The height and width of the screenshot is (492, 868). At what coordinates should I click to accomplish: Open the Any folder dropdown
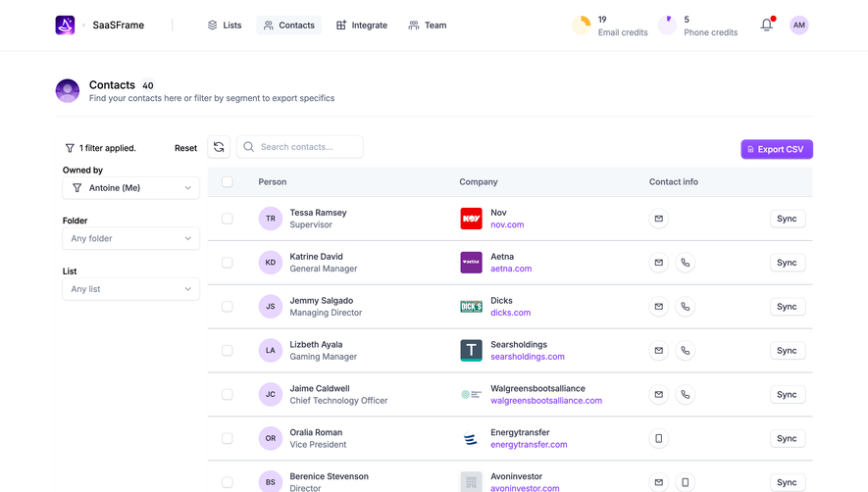tap(131, 238)
